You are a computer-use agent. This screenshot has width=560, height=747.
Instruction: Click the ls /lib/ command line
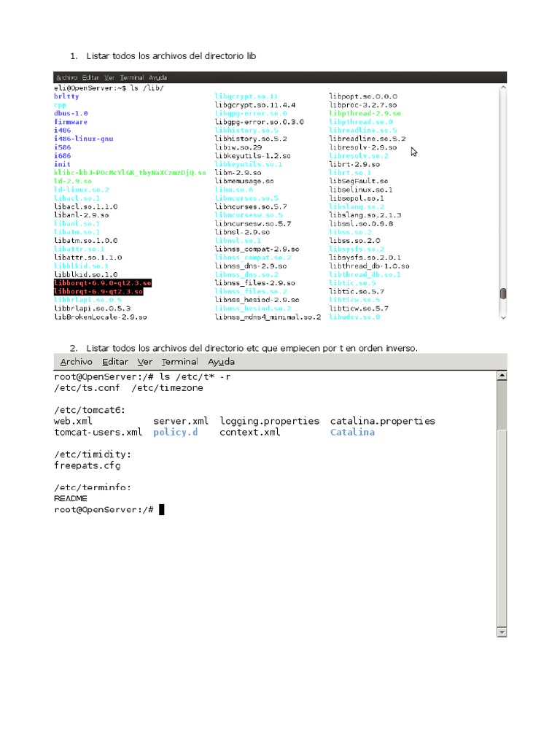(x=147, y=88)
